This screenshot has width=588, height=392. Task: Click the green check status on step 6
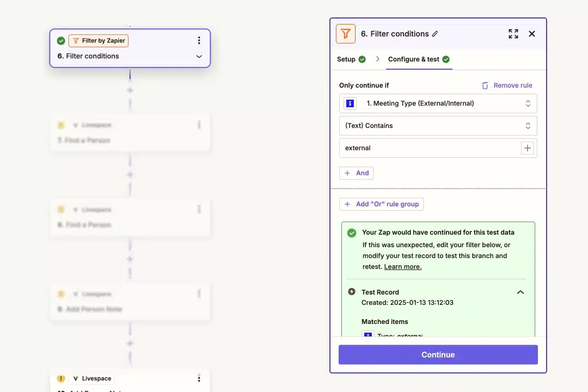61,40
